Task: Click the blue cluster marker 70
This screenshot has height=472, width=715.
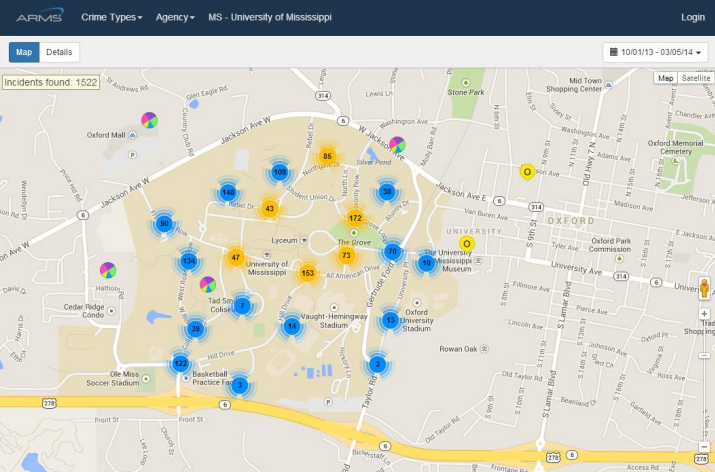Action: pos(392,251)
